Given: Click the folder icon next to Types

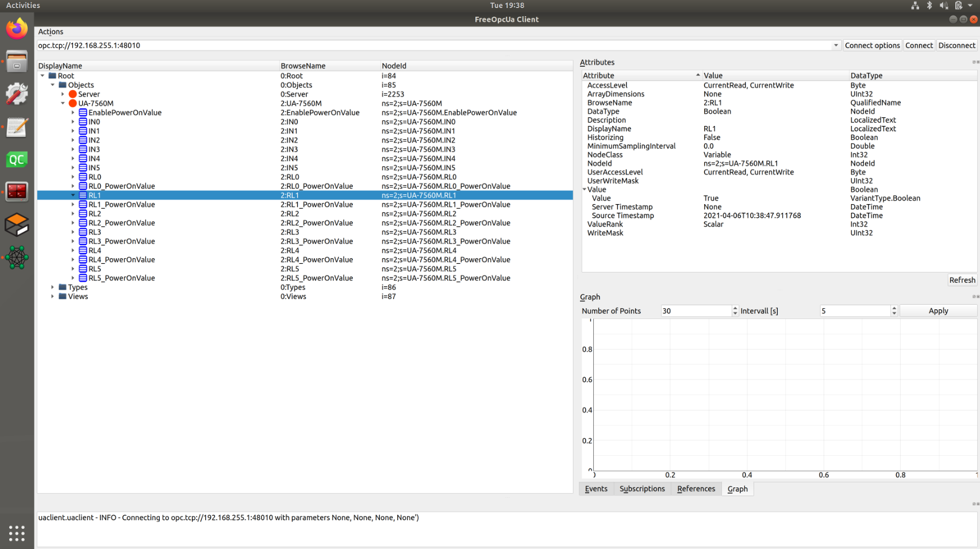Looking at the screenshot, I should click(62, 287).
